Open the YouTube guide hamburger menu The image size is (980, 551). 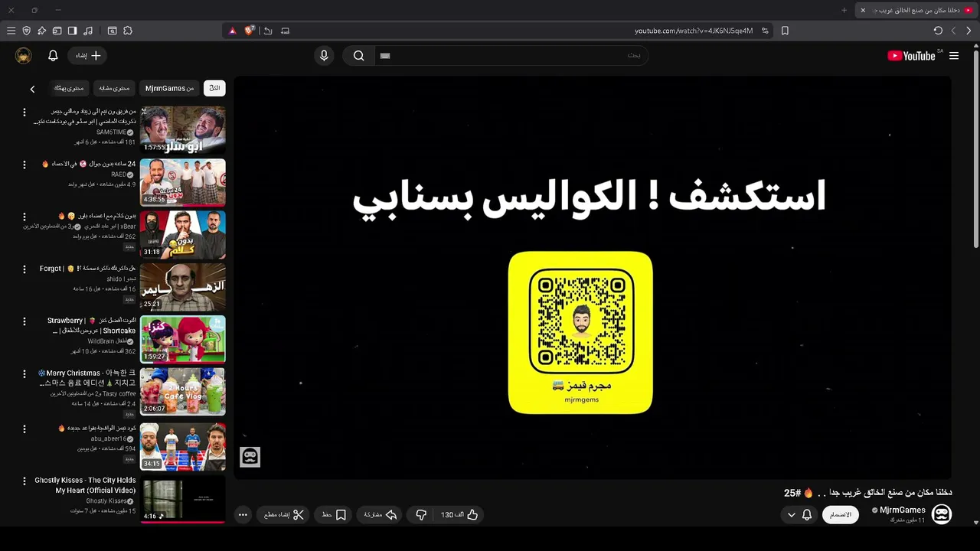[x=954, y=56]
